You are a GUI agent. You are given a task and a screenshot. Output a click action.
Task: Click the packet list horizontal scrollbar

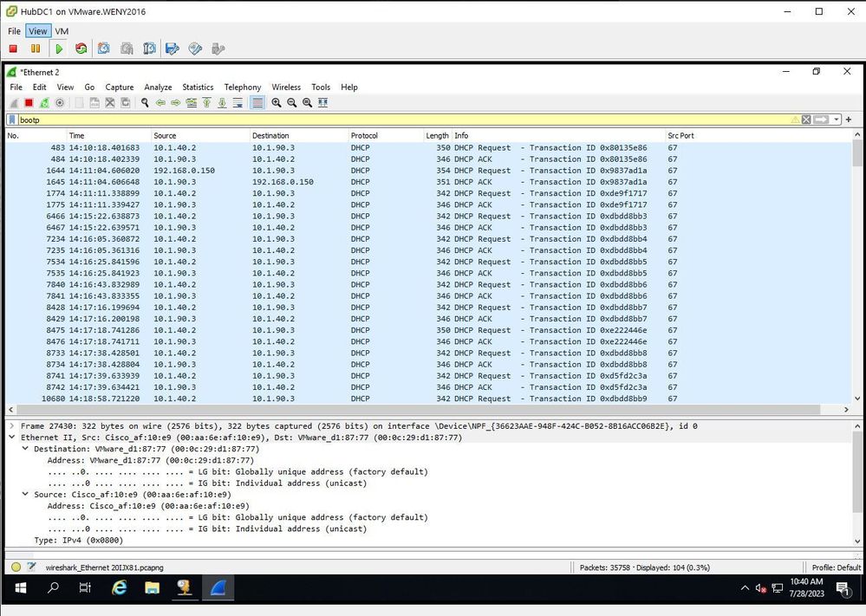418,410
